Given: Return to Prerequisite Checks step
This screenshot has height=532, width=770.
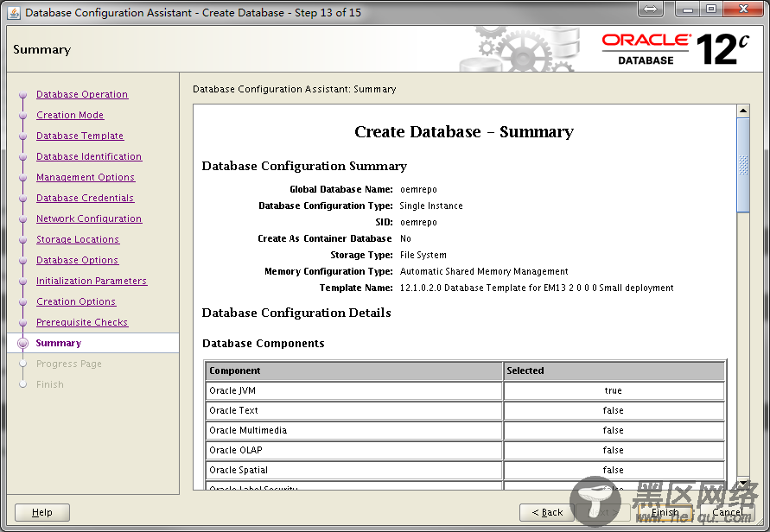Looking at the screenshot, I should click(82, 322).
